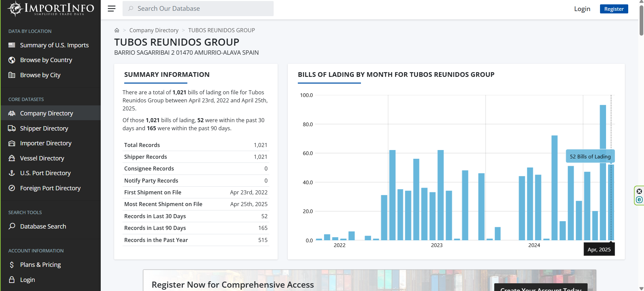Click the April 2025 chart bar
This screenshot has width=644, height=291.
611,202
